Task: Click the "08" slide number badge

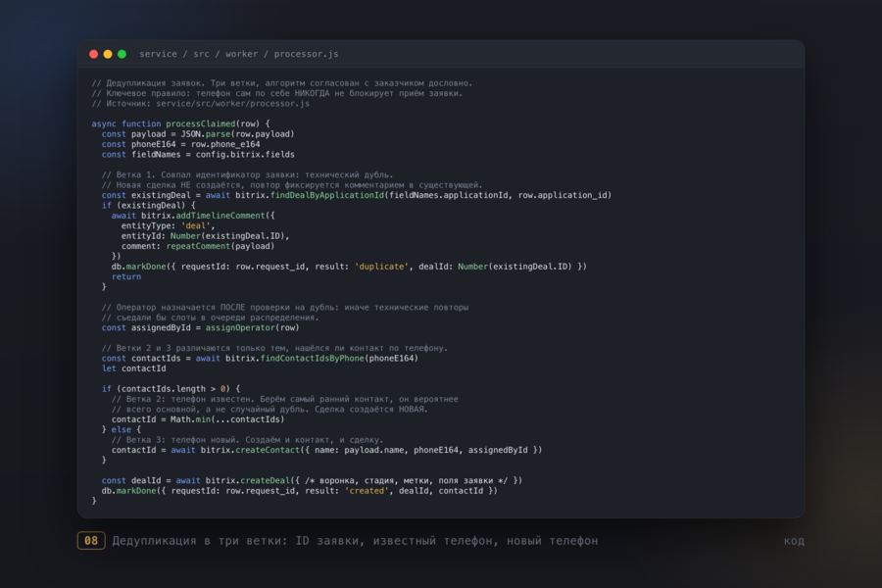Action: (91, 541)
